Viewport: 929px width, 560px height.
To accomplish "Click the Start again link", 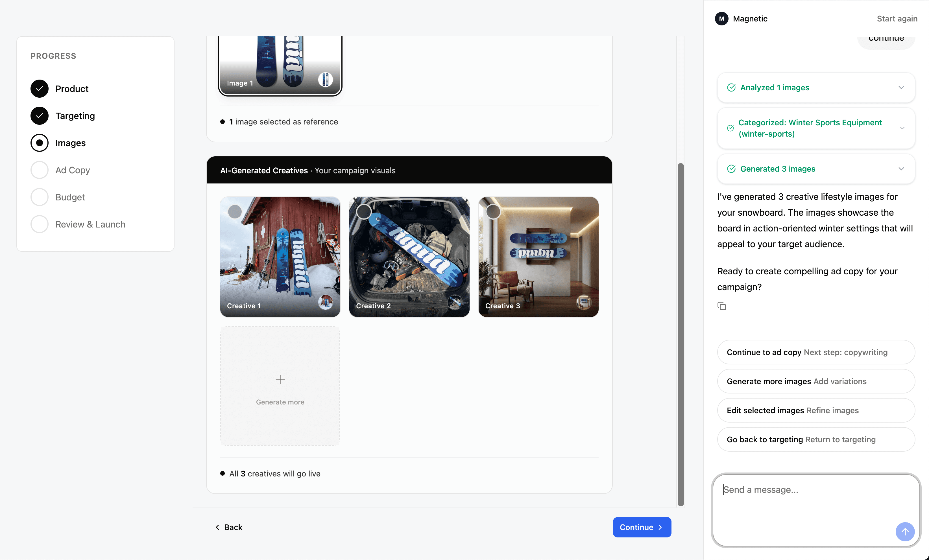I will coord(897,18).
